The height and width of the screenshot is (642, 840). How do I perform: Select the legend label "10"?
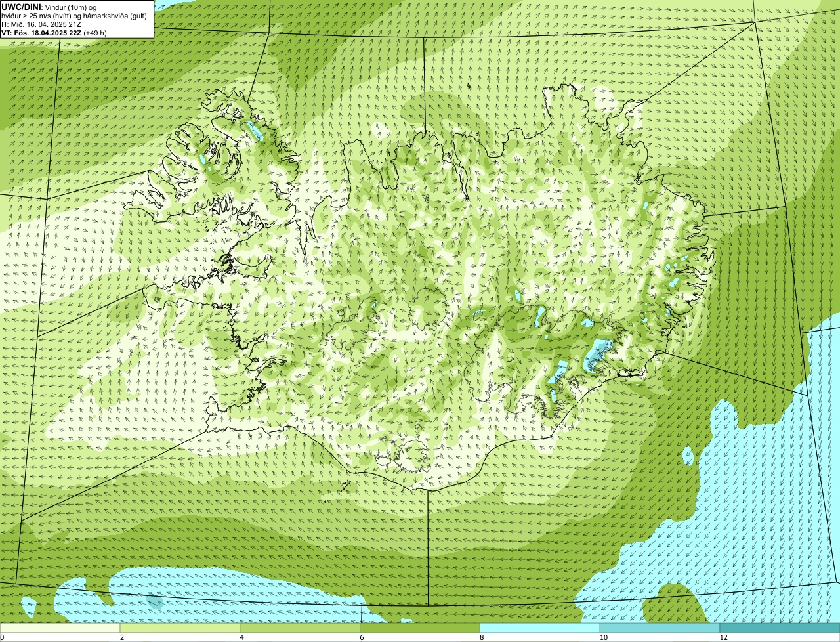(603, 637)
